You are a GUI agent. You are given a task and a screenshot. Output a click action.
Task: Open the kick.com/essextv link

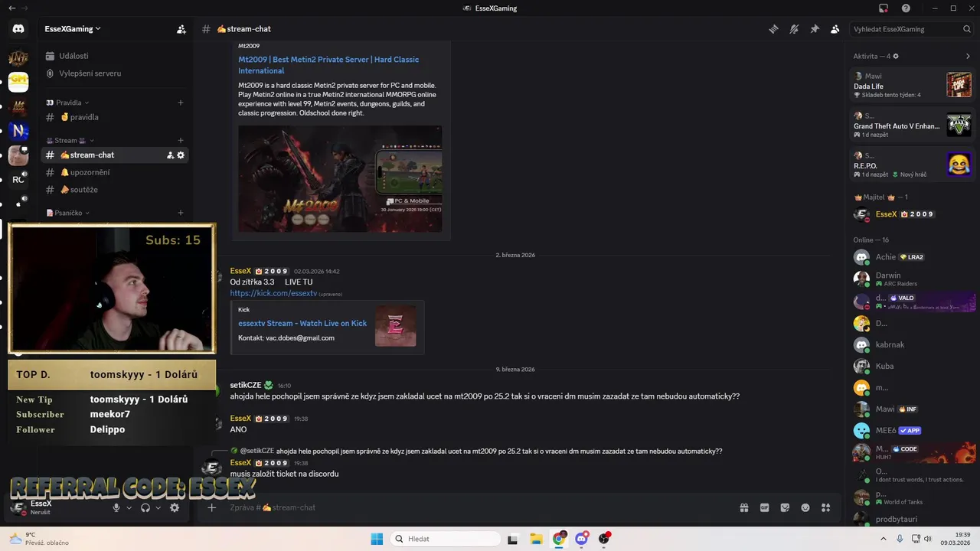tap(273, 293)
